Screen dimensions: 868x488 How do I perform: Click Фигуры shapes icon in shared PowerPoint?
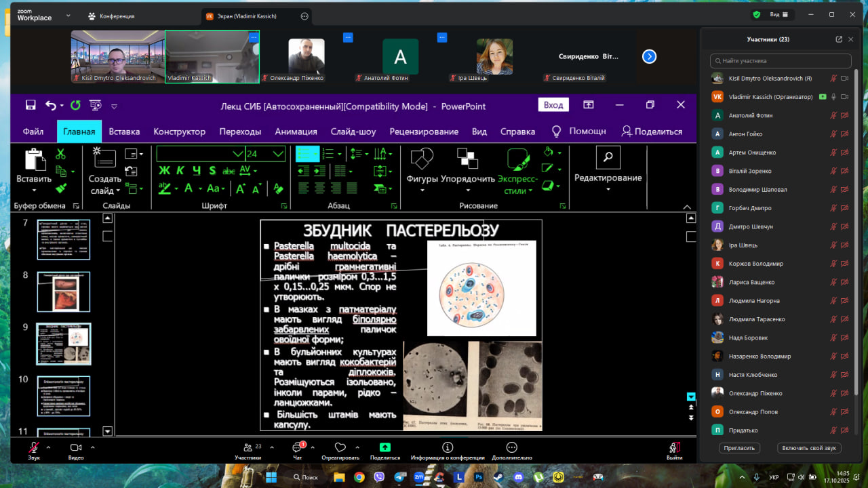422,159
